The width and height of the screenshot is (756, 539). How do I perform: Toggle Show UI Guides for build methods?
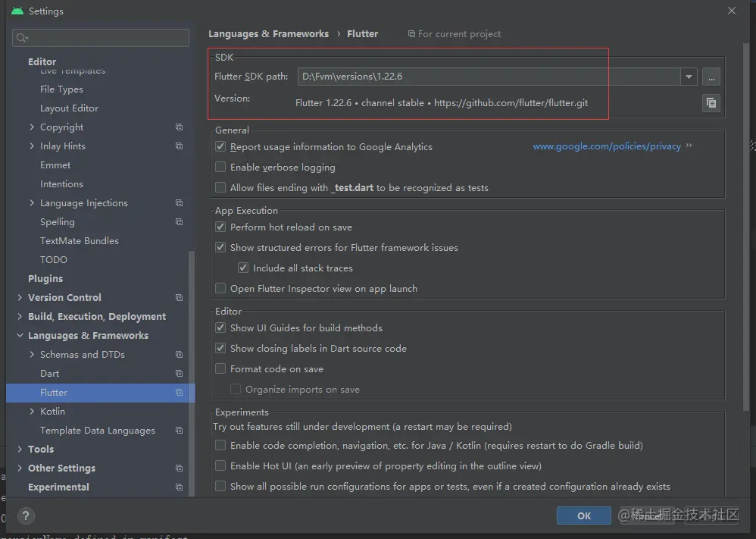click(x=220, y=327)
